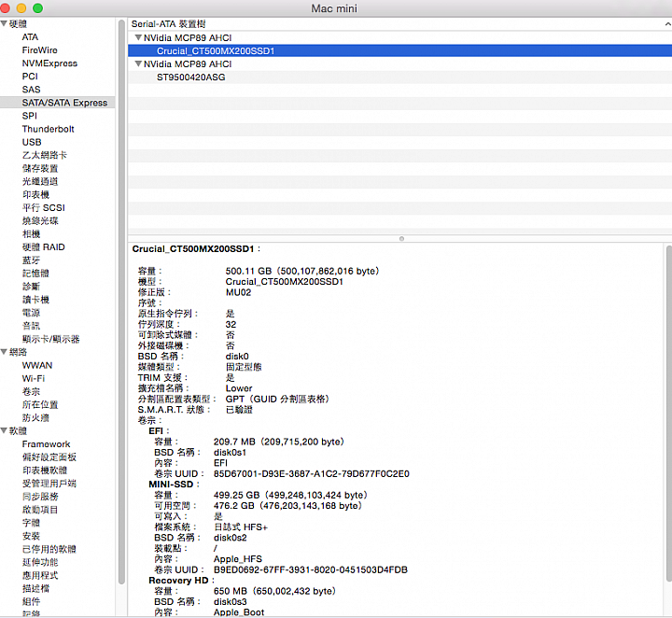Collapse the 軟體 software section triangle
This screenshot has width=672, height=618.
click(4, 430)
